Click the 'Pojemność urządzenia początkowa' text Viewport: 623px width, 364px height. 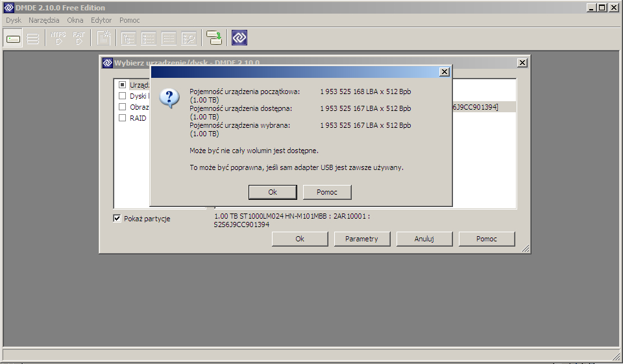[x=245, y=91]
